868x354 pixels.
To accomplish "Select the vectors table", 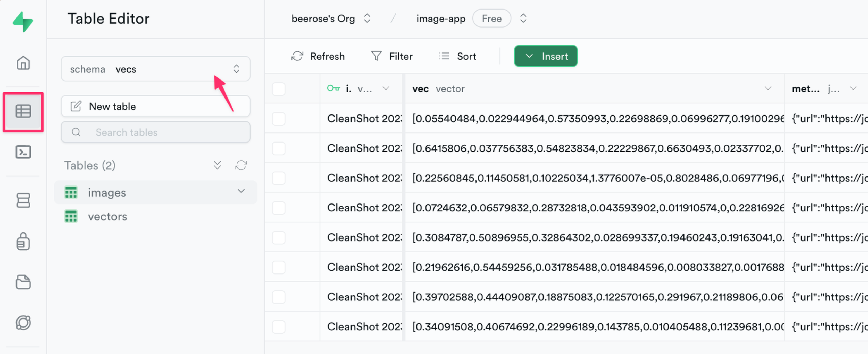I will pos(107,216).
